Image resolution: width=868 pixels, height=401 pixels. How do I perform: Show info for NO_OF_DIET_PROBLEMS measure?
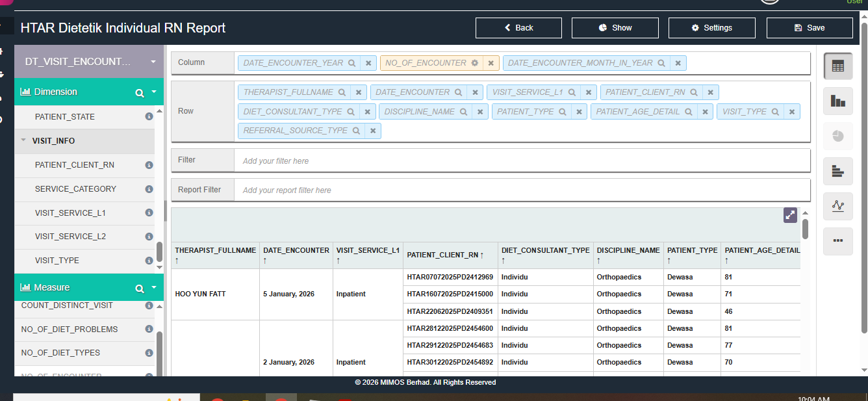pyautogui.click(x=149, y=329)
